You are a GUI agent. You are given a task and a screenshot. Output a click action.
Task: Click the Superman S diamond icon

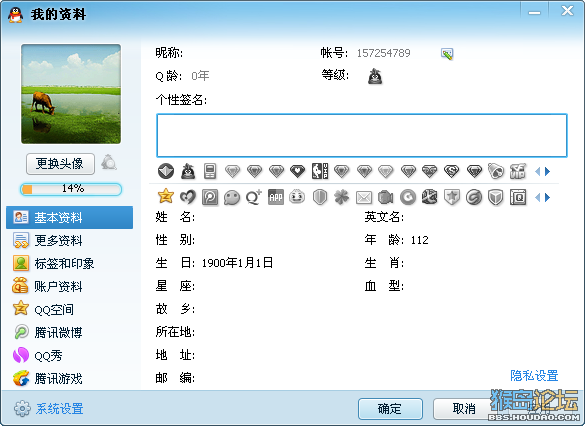coord(451,172)
